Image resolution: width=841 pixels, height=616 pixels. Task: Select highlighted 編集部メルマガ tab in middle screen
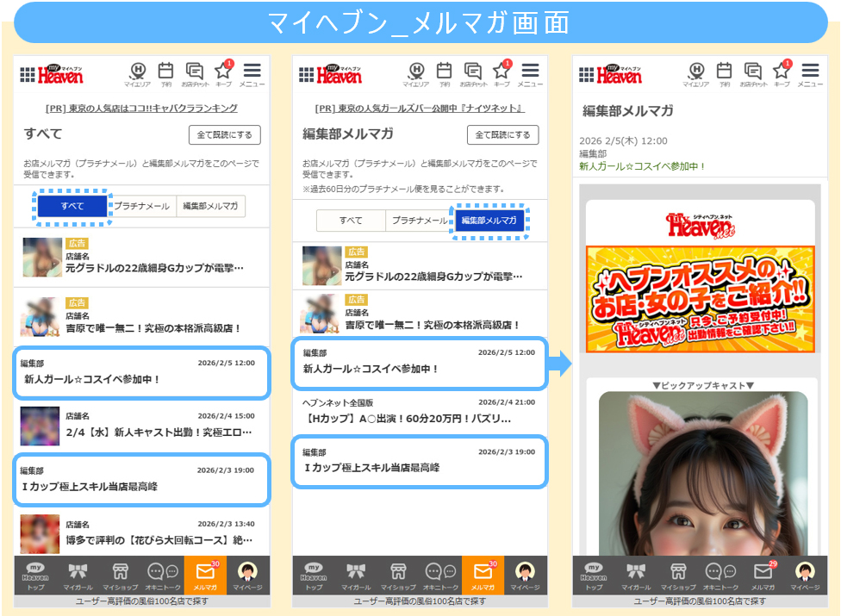489,221
